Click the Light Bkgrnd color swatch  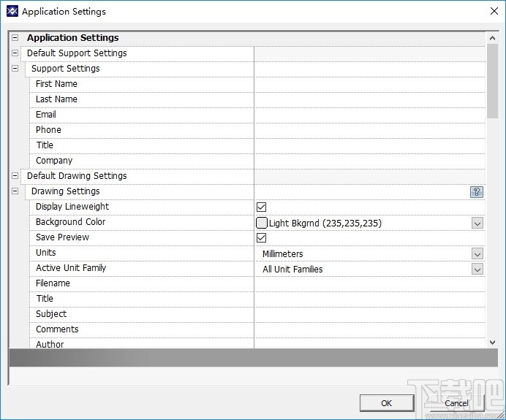(261, 223)
